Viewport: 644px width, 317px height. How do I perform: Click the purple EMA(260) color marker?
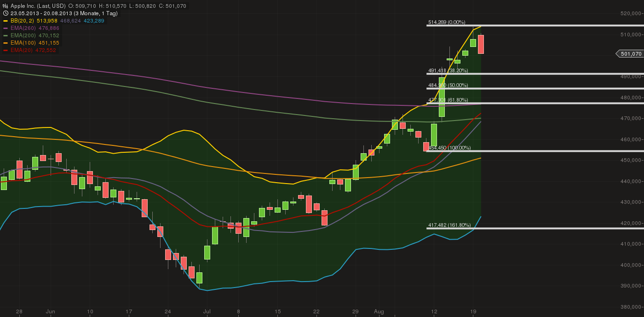pyautogui.click(x=5, y=28)
